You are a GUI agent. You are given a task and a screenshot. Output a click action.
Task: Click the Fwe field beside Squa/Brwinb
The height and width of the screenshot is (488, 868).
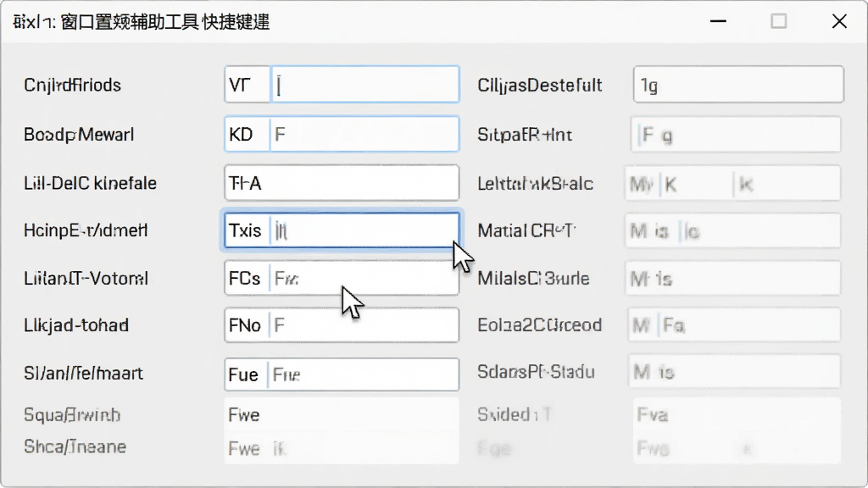[x=342, y=415]
